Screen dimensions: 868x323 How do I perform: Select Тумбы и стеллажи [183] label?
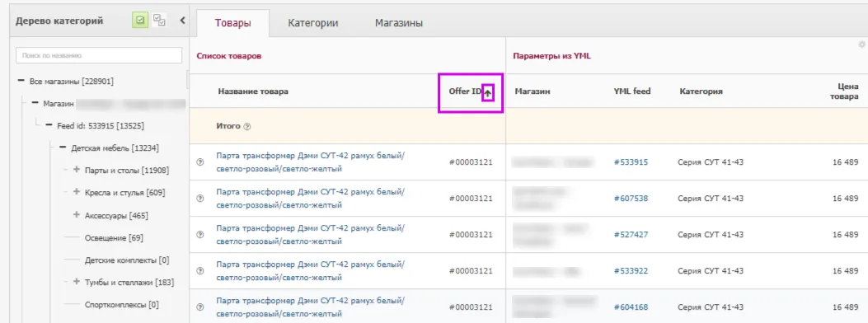coord(129,283)
